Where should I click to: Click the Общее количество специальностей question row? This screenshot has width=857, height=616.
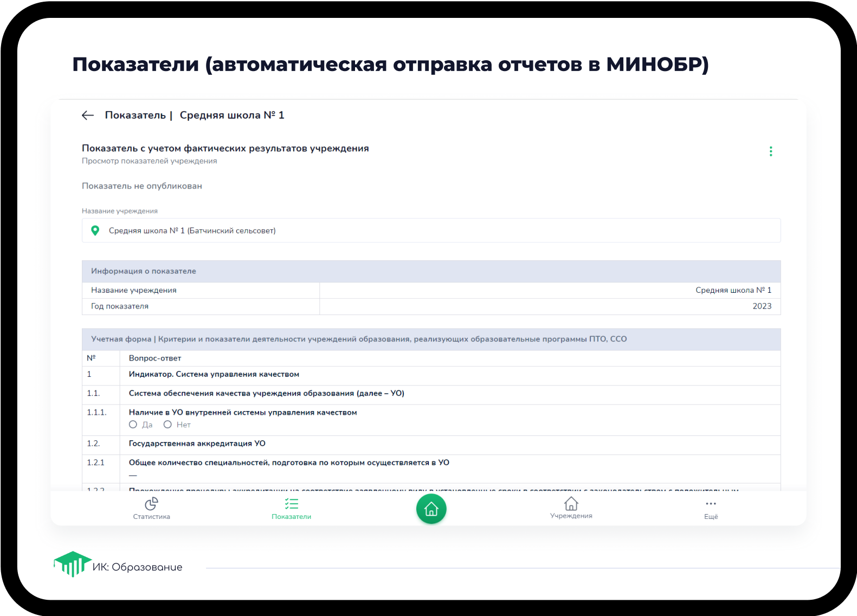click(x=289, y=463)
